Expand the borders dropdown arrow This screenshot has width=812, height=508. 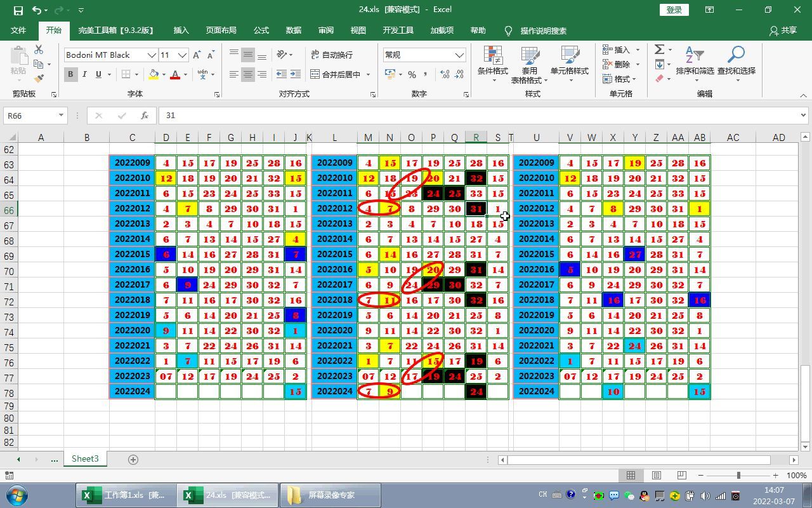point(138,74)
